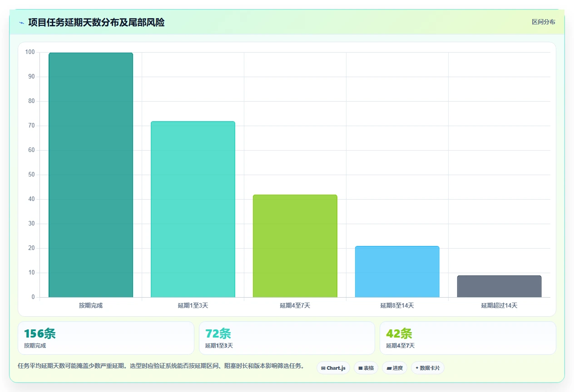Click the 延期8至14天 blue bar

397,272
